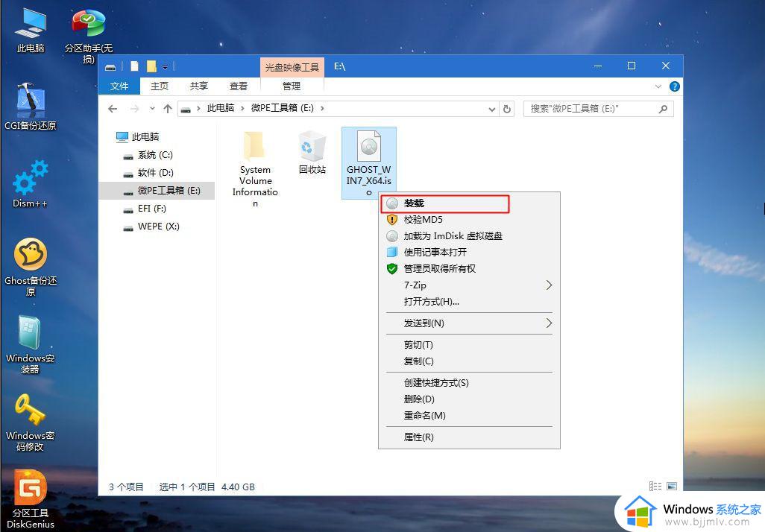Click the properties quick access icon

tap(135, 66)
